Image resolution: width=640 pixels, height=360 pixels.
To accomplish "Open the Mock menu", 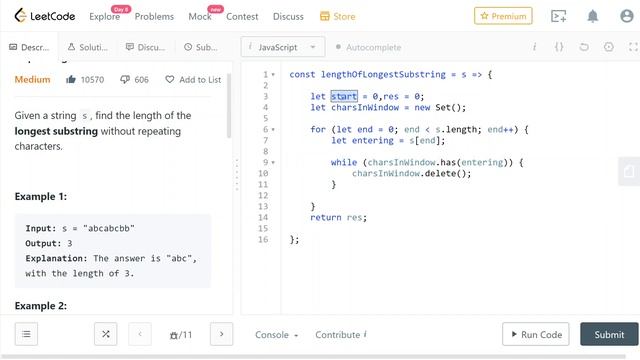I will (x=200, y=16).
